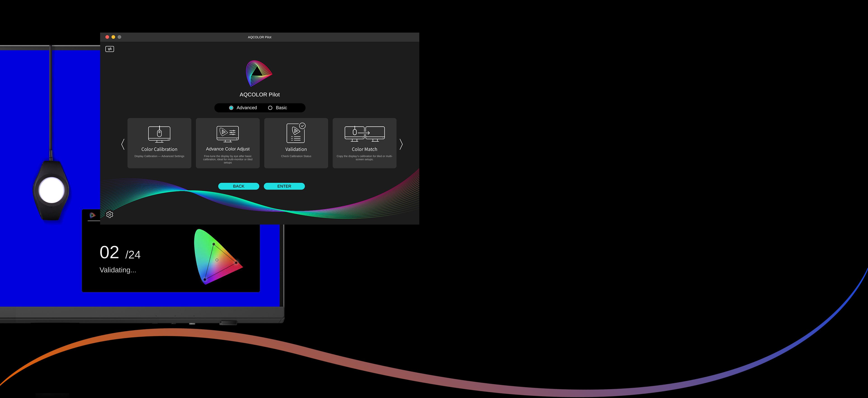Image resolution: width=868 pixels, height=398 pixels.
Task: Click the 'Validation' card title
Action: click(296, 149)
